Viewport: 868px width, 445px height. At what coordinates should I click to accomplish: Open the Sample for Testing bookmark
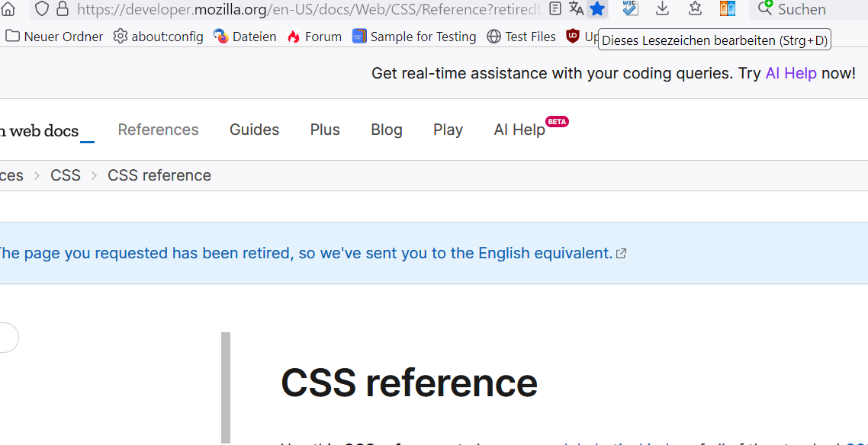point(414,37)
